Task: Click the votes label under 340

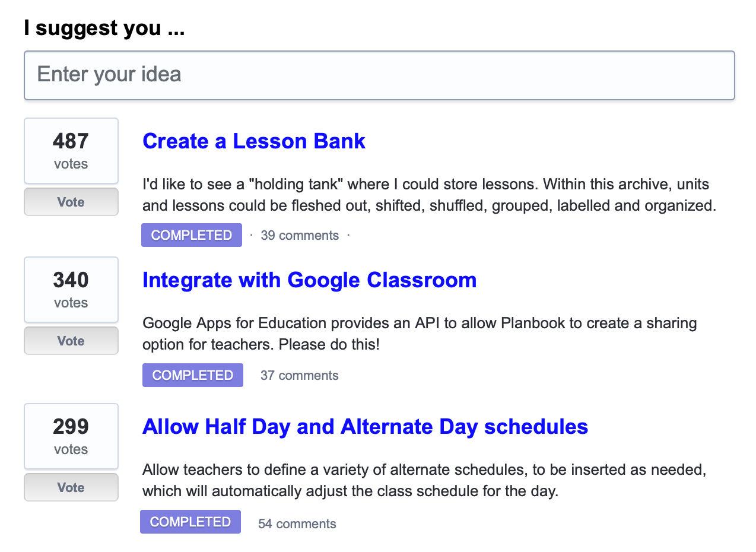Action: pyautogui.click(x=71, y=303)
